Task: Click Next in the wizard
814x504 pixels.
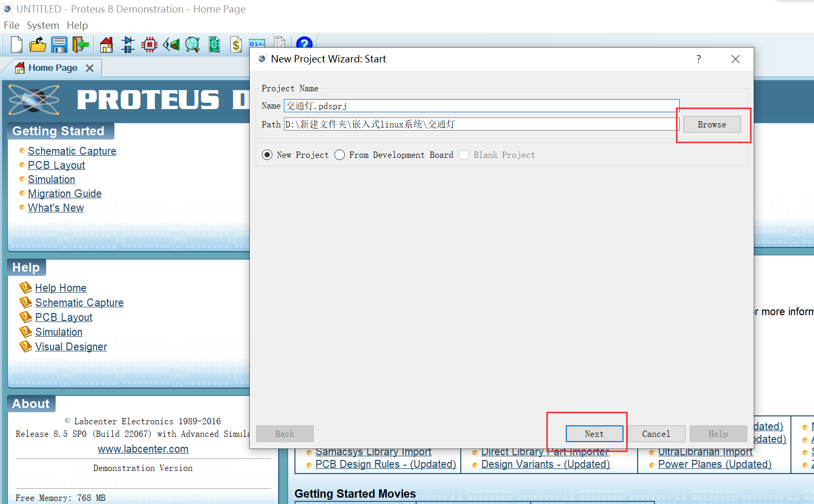Action: click(x=594, y=434)
